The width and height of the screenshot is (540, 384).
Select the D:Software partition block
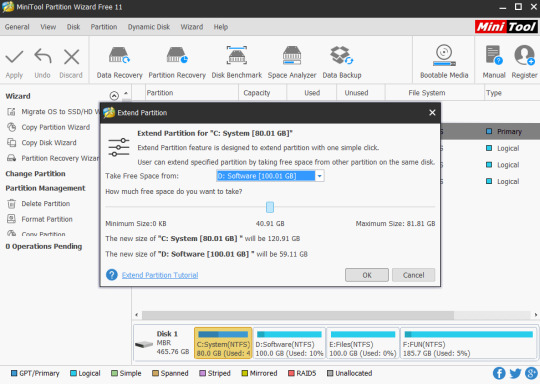click(289, 343)
